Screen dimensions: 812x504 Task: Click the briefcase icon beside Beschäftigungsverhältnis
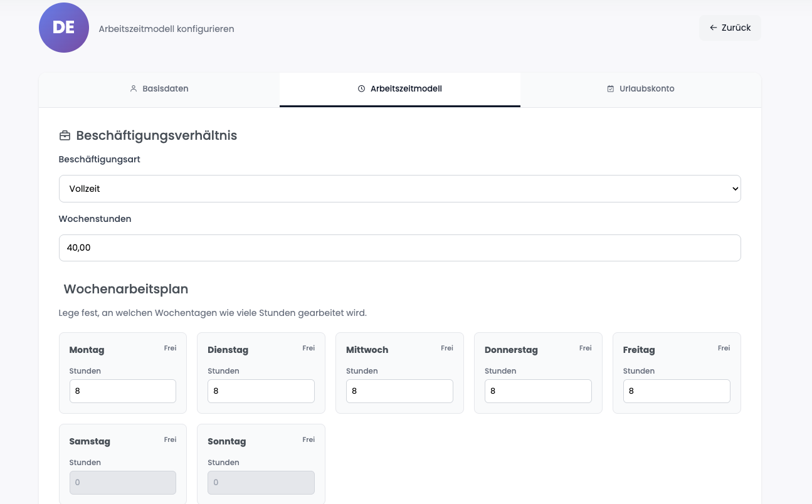pos(65,135)
